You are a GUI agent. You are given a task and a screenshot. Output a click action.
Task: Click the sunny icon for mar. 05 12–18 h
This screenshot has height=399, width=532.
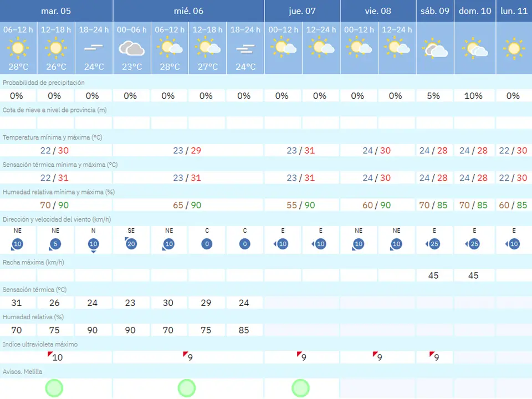pyautogui.click(x=55, y=48)
